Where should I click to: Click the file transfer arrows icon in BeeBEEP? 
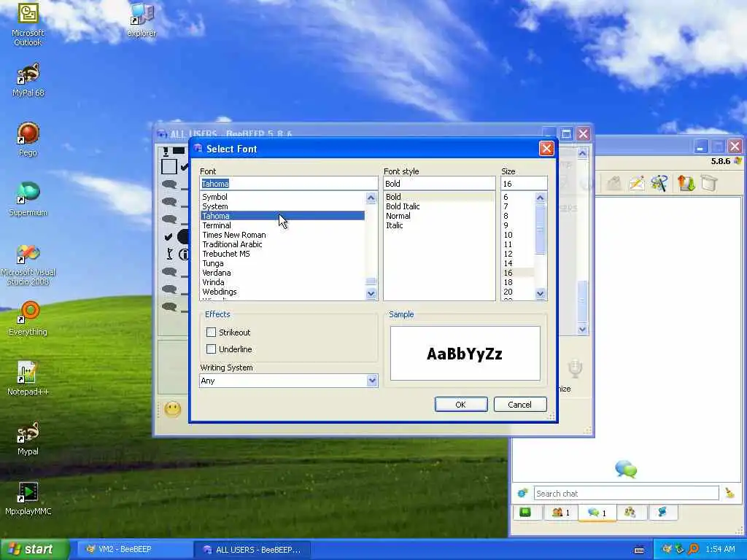tap(686, 183)
